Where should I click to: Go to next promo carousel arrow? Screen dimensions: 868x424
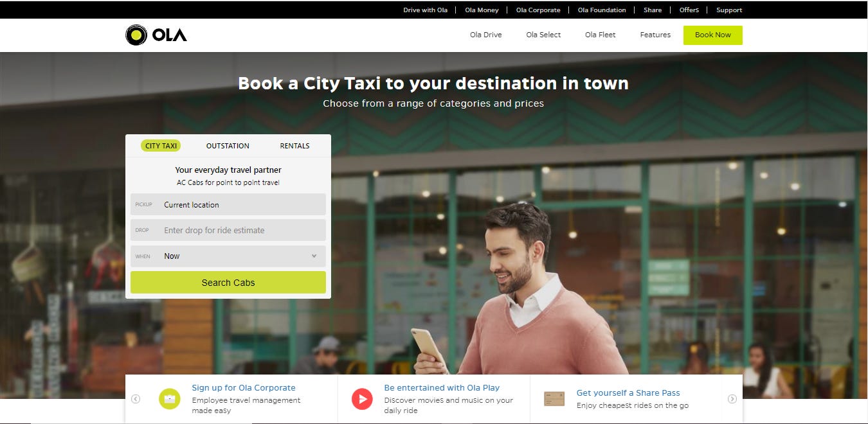[732, 399]
